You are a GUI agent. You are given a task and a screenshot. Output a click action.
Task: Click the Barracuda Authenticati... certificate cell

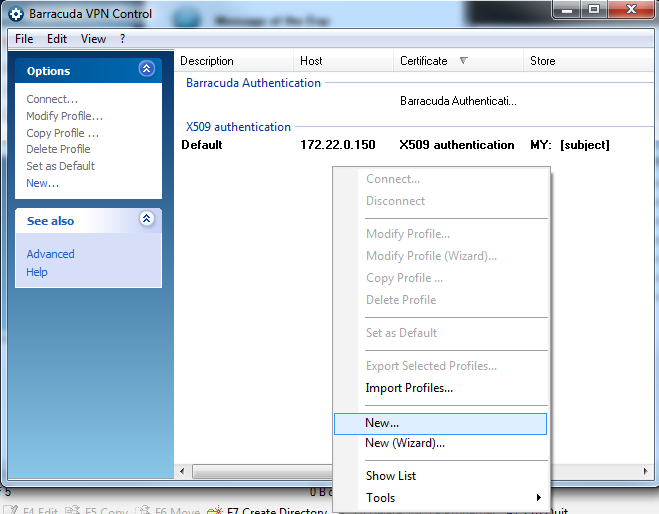coord(458,101)
